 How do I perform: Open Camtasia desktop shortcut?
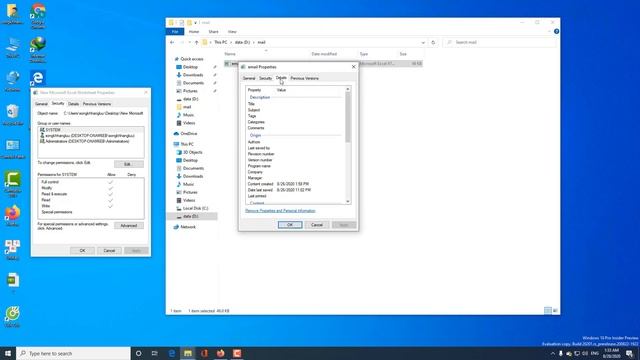point(13,184)
